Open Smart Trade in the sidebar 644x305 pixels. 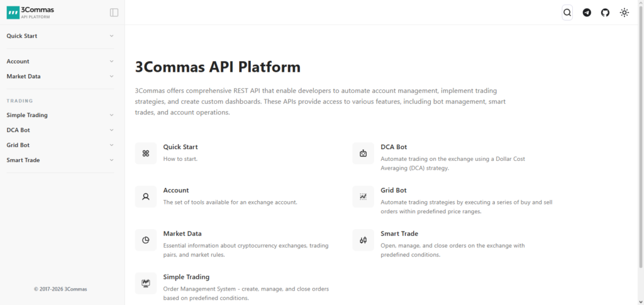click(23, 160)
